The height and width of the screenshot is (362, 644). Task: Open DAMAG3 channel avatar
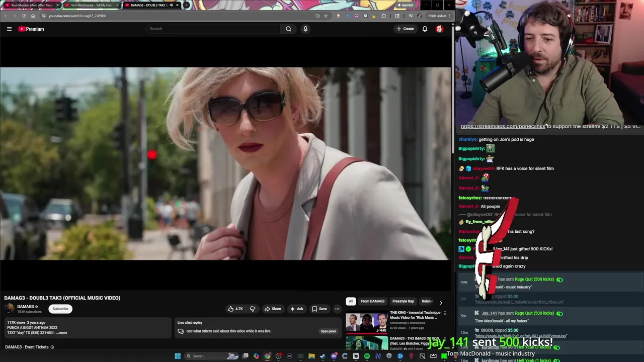click(x=10, y=309)
